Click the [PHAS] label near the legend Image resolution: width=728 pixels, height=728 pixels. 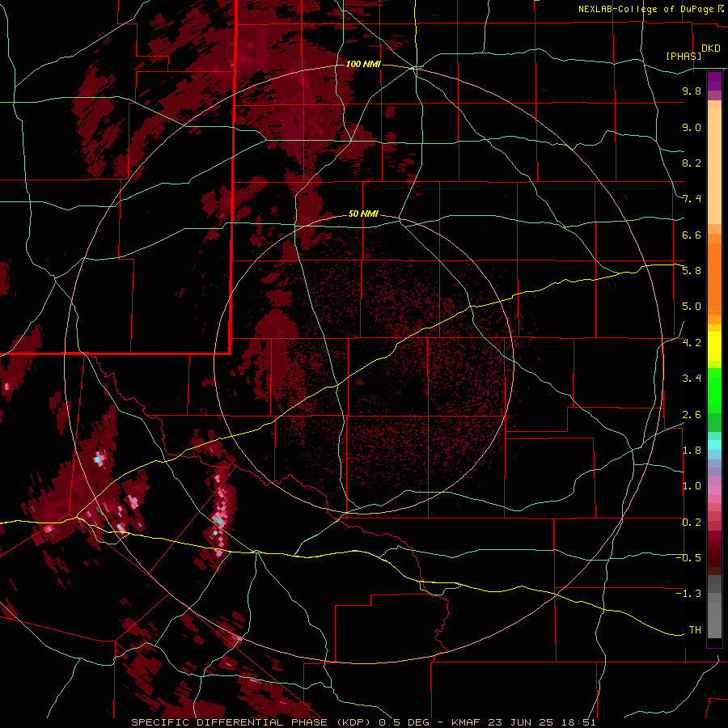(x=684, y=56)
